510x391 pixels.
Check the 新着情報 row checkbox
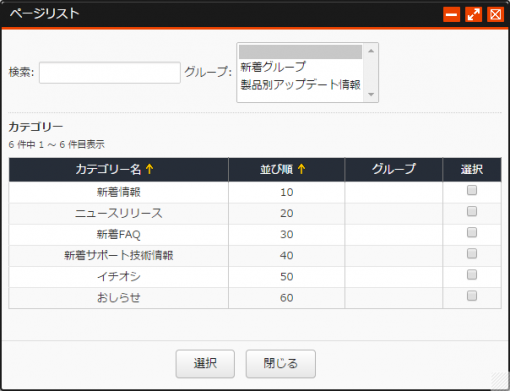tap(472, 190)
